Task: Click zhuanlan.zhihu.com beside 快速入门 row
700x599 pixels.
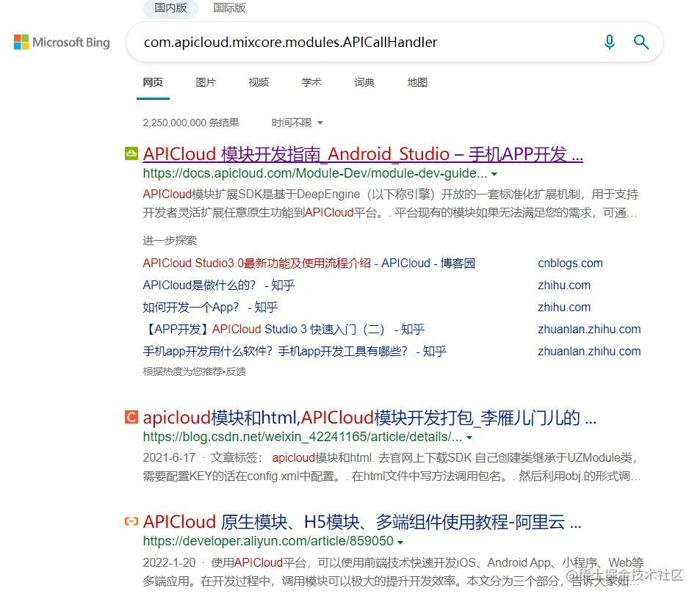Action: [589, 329]
